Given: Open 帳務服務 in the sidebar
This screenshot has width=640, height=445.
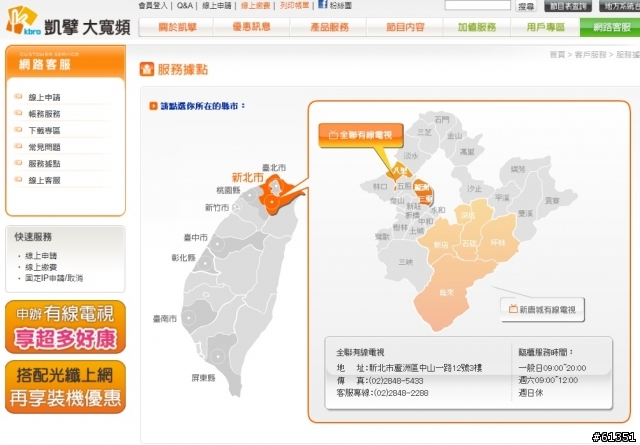Looking at the screenshot, I should point(44,114).
